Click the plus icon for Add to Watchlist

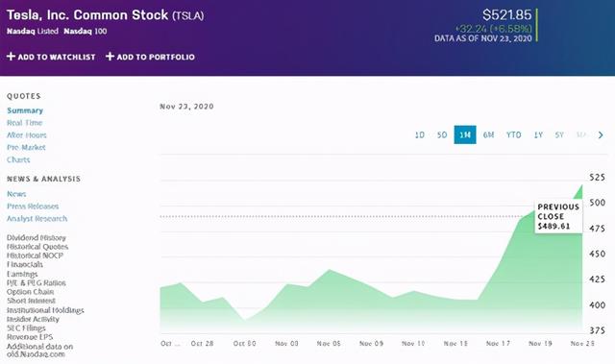point(11,57)
